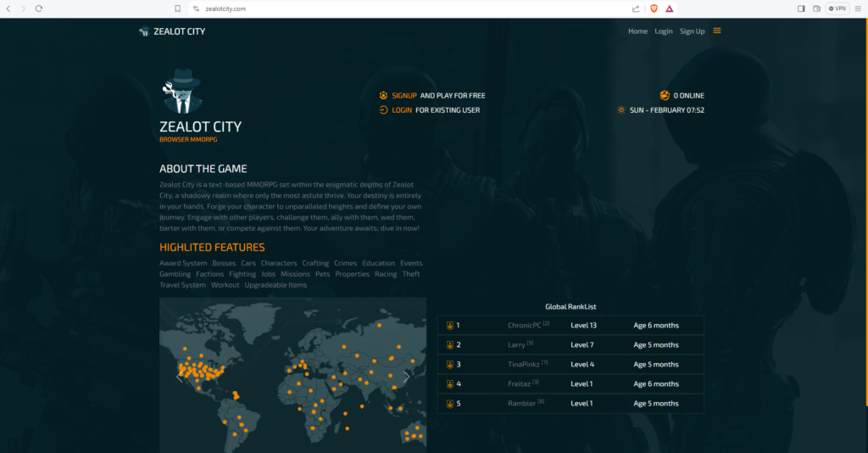Viewport: 868px width, 453px height.
Task: Click Fighting feature text
Action: pos(242,274)
